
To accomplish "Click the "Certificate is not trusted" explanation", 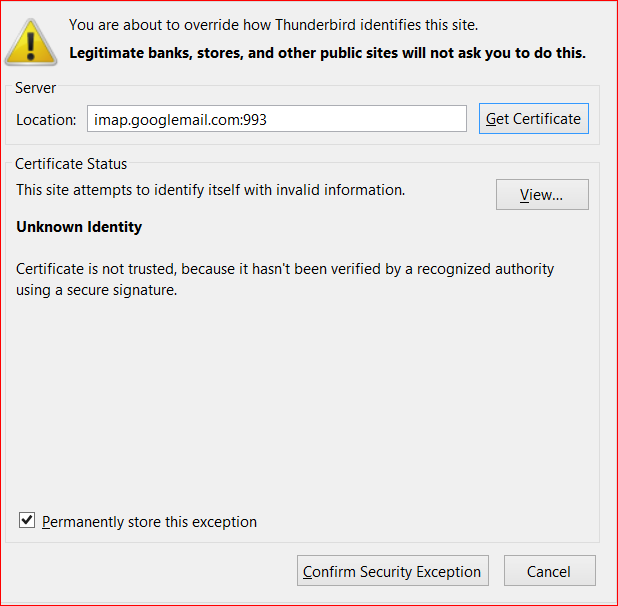I will pyautogui.click(x=285, y=269).
